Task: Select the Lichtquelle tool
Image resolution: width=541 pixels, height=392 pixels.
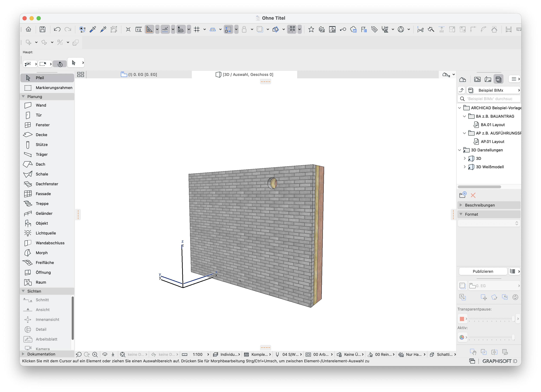Action: [47, 233]
